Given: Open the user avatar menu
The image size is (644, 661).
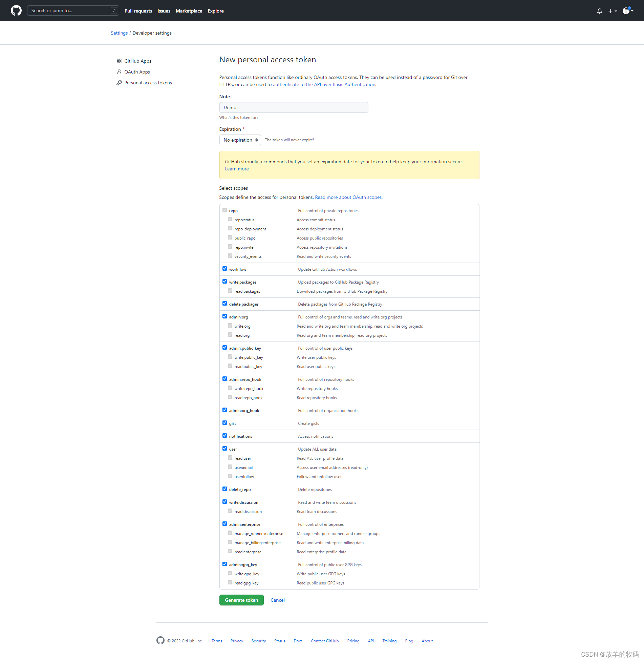Looking at the screenshot, I should [628, 11].
